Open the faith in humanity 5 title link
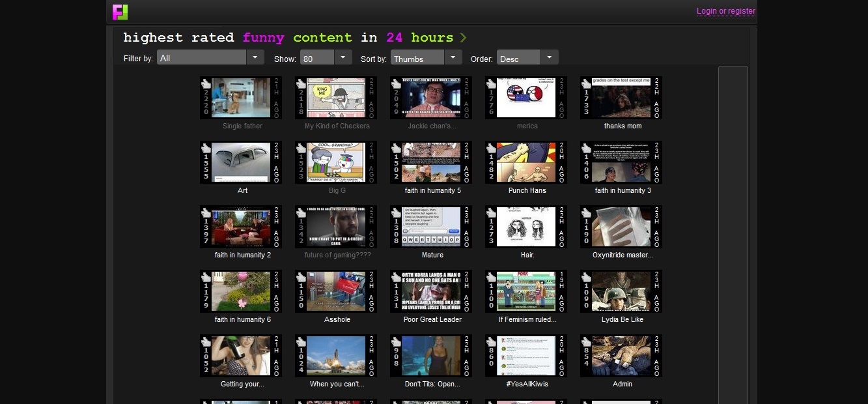 tap(432, 190)
